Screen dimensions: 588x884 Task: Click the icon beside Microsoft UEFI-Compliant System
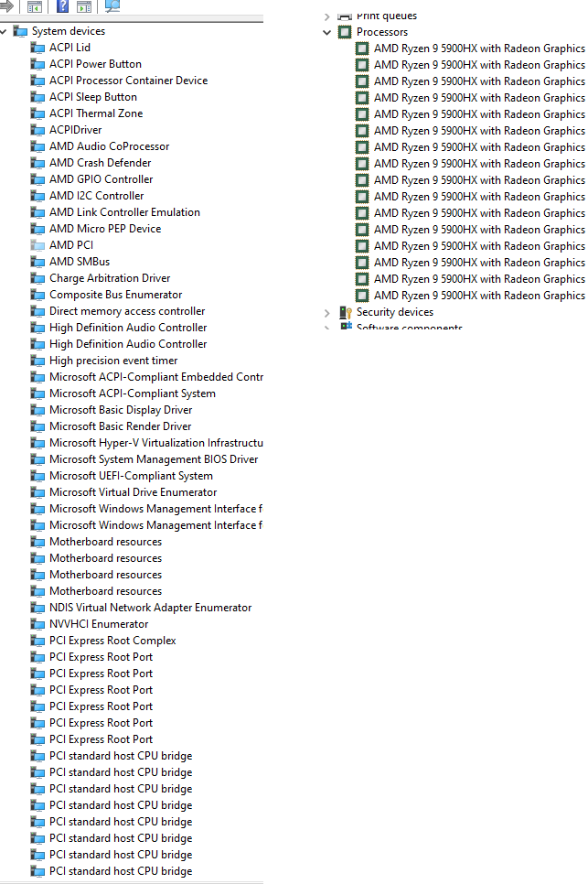[37, 476]
